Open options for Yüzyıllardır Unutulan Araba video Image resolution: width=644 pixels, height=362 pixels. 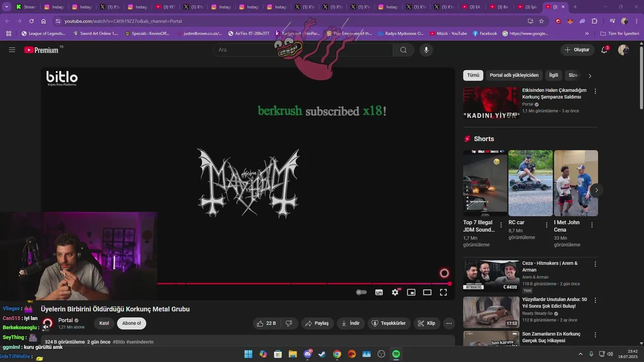pos(595,300)
